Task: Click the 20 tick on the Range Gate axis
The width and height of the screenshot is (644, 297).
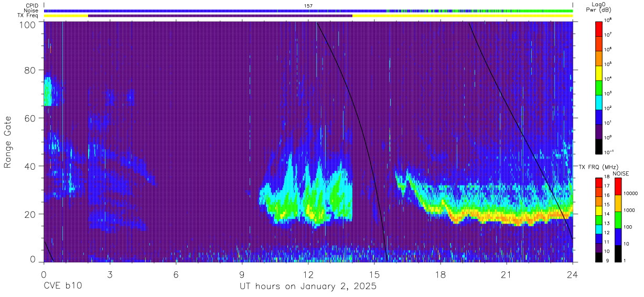Action: (30, 214)
